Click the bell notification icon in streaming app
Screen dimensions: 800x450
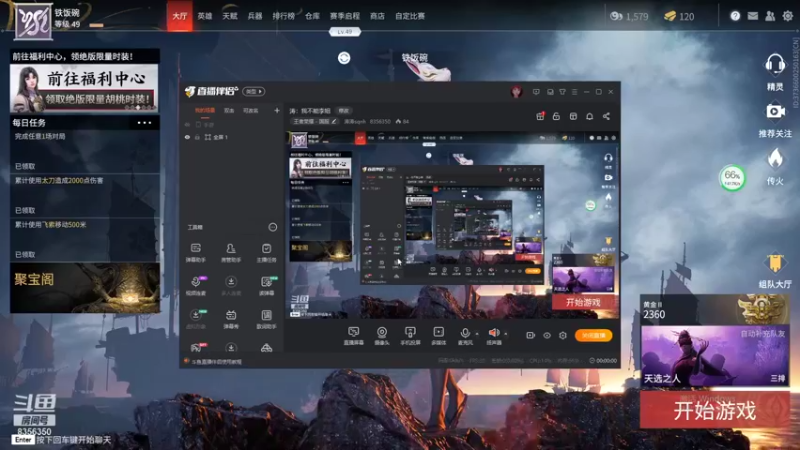589,116
